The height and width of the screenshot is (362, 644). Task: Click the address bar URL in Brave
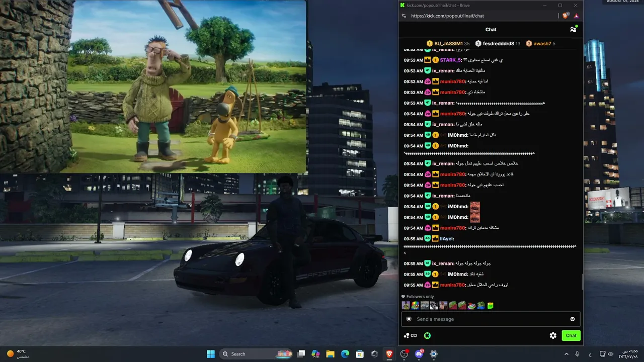tap(447, 16)
